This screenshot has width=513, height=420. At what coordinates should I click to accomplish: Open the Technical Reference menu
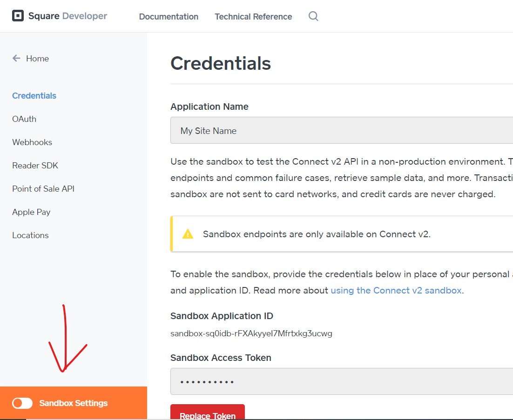click(253, 17)
